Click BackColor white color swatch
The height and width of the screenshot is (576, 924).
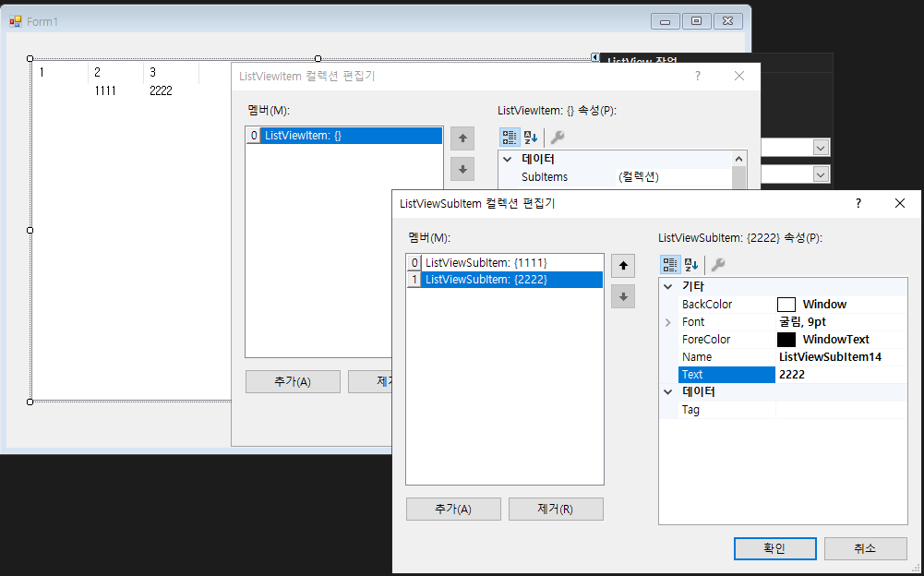786,305
